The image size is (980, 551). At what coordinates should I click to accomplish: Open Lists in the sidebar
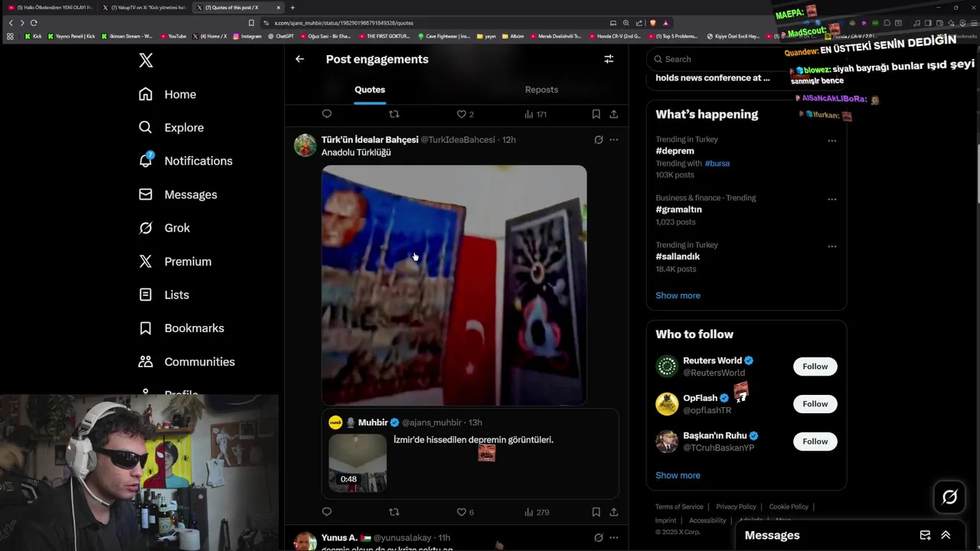(x=164, y=295)
